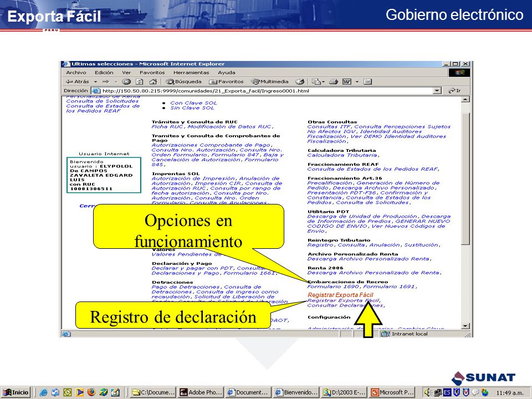This screenshot has height=399, width=532.
Task: Open the history icon beside Multimedia
Action: pyautogui.click(x=300, y=82)
